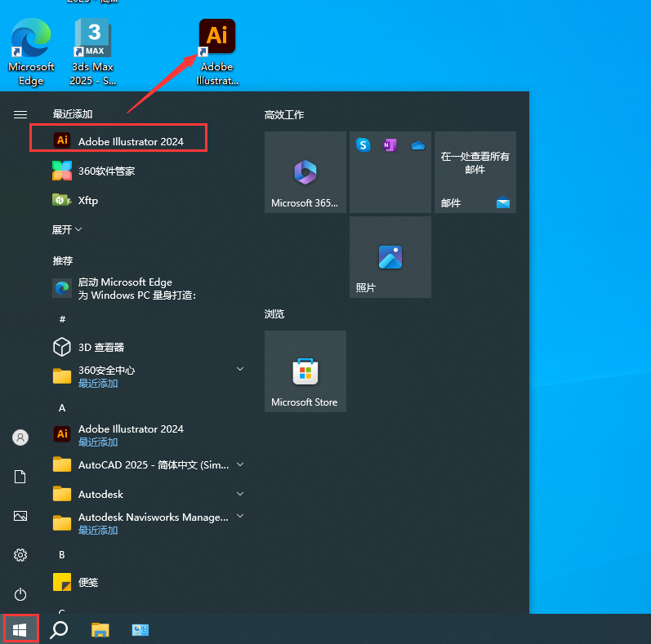Open the Documents icon in Start sidebar
The height and width of the screenshot is (644, 651).
[x=20, y=477]
